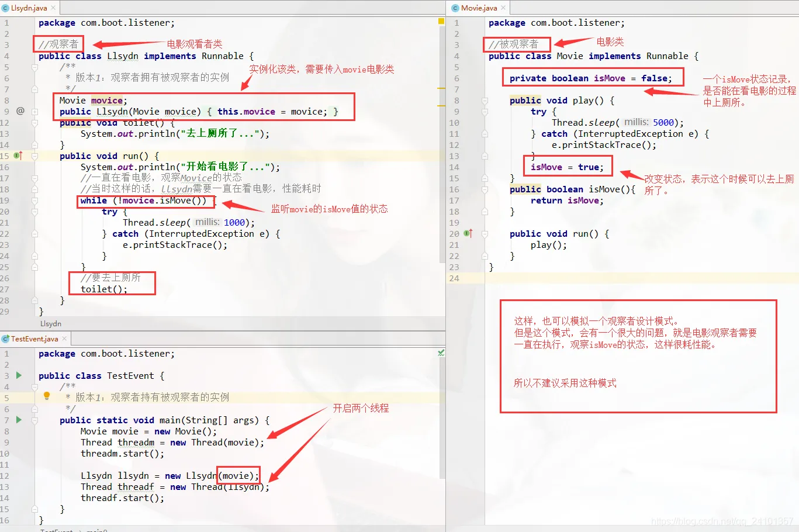Click 'private boolean isMove = false;' declaration
Viewport: 799px width, 532px height.
591,78
